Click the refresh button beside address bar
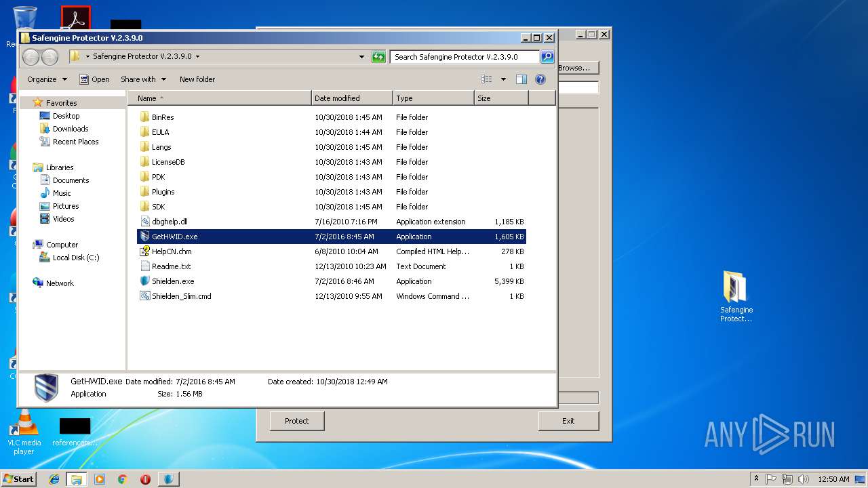Screen dimensions: 868x488 [378, 57]
